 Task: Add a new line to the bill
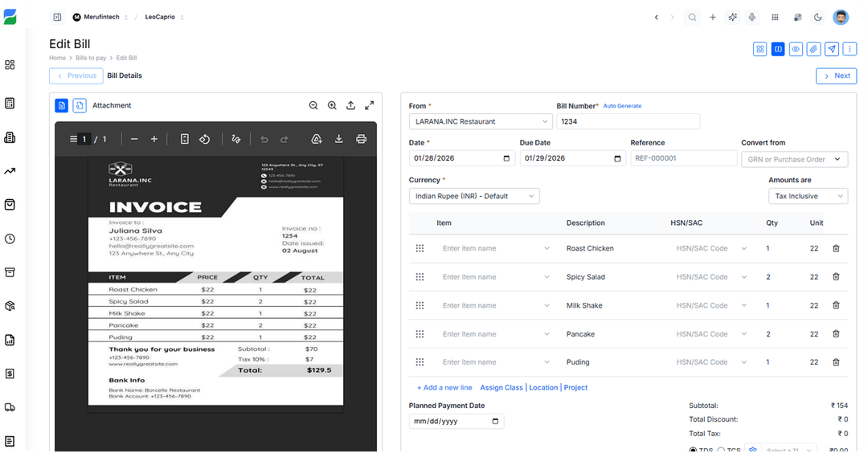tap(444, 388)
